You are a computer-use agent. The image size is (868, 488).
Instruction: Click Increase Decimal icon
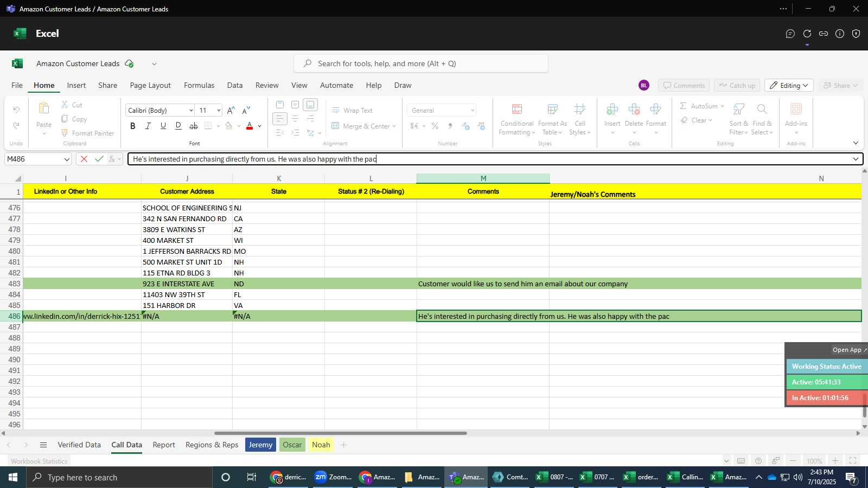466,126
